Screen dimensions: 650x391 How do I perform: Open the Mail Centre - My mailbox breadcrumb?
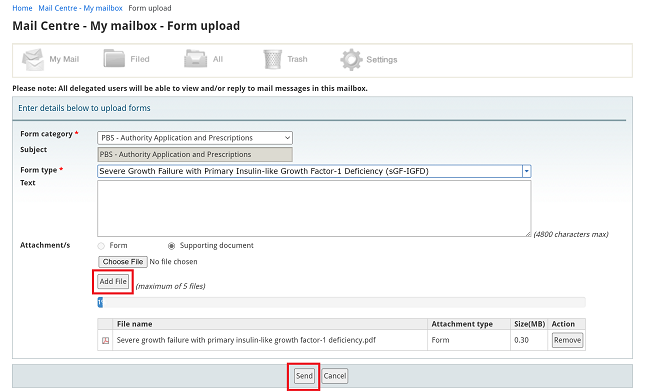click(x=80, y=8)
